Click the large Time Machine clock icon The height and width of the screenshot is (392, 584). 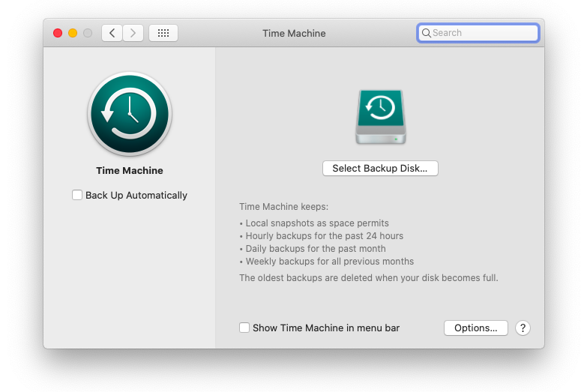pyautogui.click(x=130, y=114)
